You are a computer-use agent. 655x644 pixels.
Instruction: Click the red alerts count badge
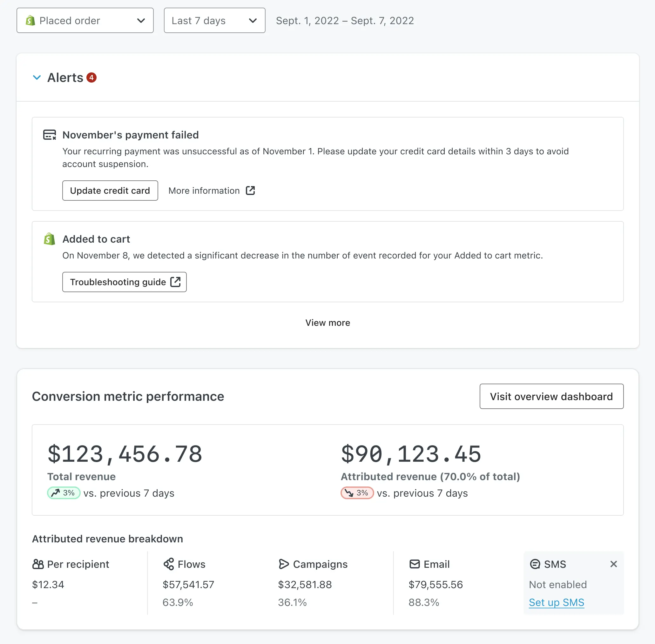(91, 77)
